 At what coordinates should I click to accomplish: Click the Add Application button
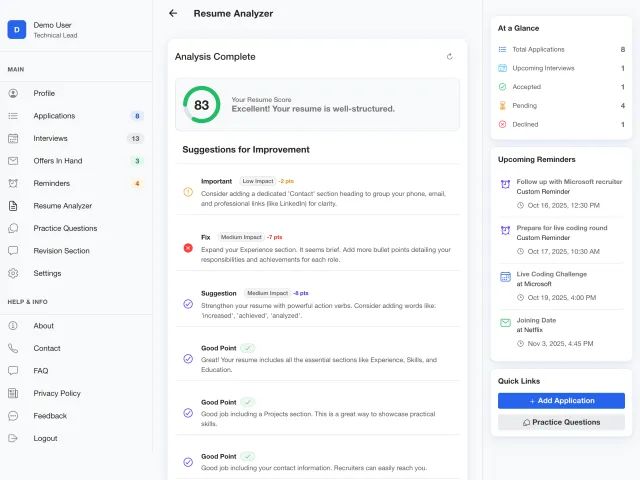click(561, 401)
